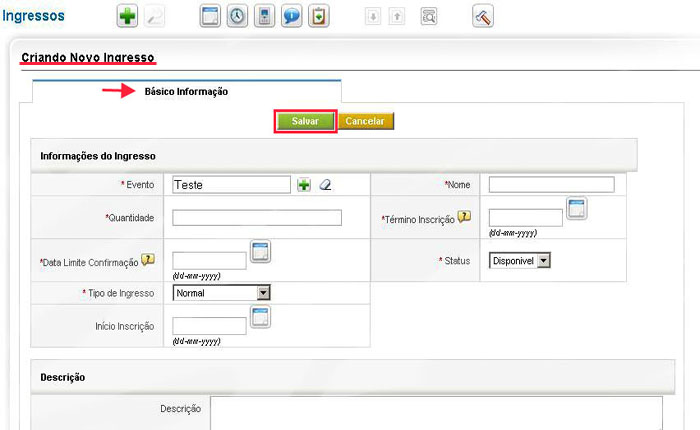Click into the Nome input field
Image resolution: width=700 pixels, height=430 pixels.
pyautogui.click(x=551, y=185)
